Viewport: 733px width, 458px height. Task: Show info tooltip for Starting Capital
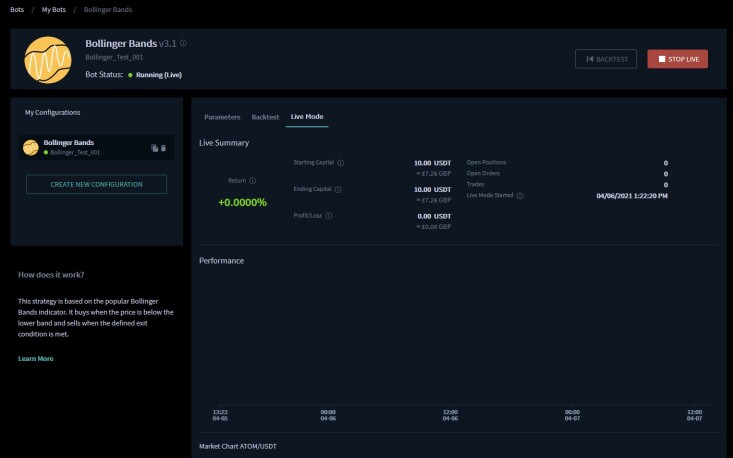tap(341, 163)
